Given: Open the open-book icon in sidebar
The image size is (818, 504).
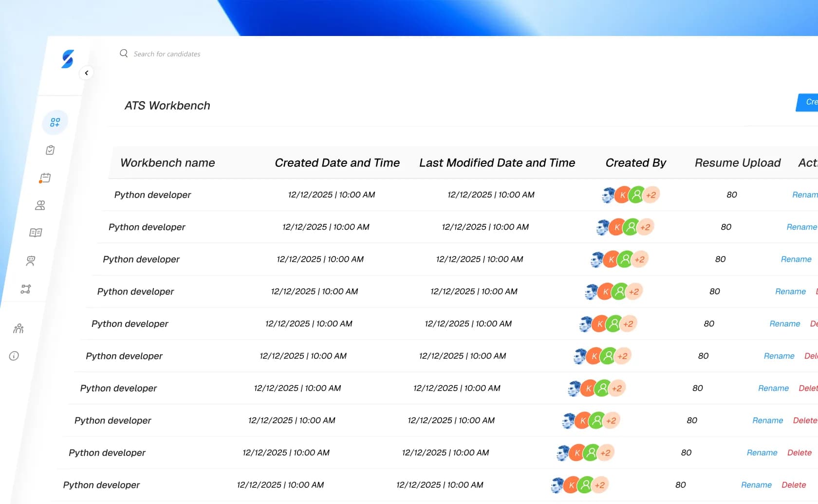Looking at the screenshot, I should 36,233.
